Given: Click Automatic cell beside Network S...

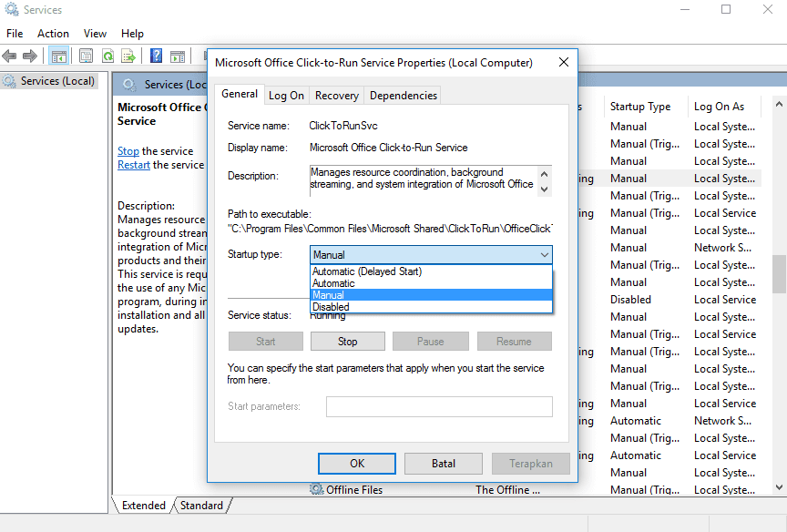Looking at the screenshot, I should click(x=636, y=421).
